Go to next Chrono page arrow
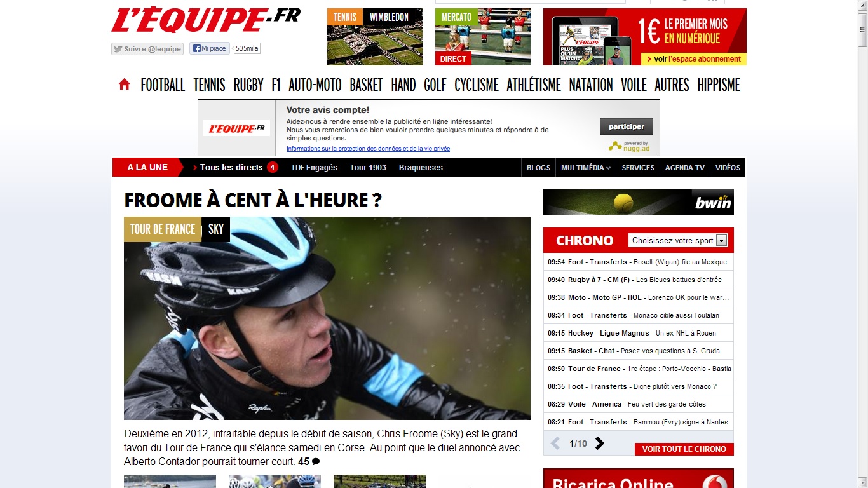Viewport: 868px width, 488px height. (599, 444)
